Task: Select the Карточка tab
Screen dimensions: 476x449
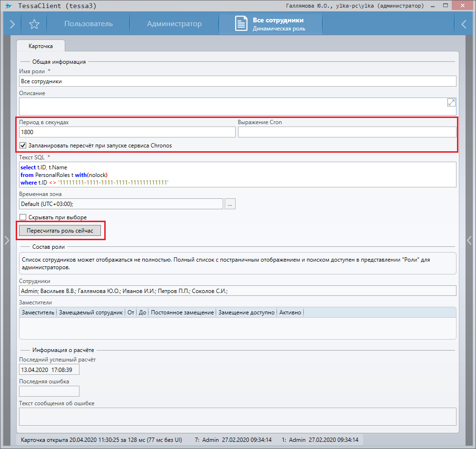Action: coord(40,46)
